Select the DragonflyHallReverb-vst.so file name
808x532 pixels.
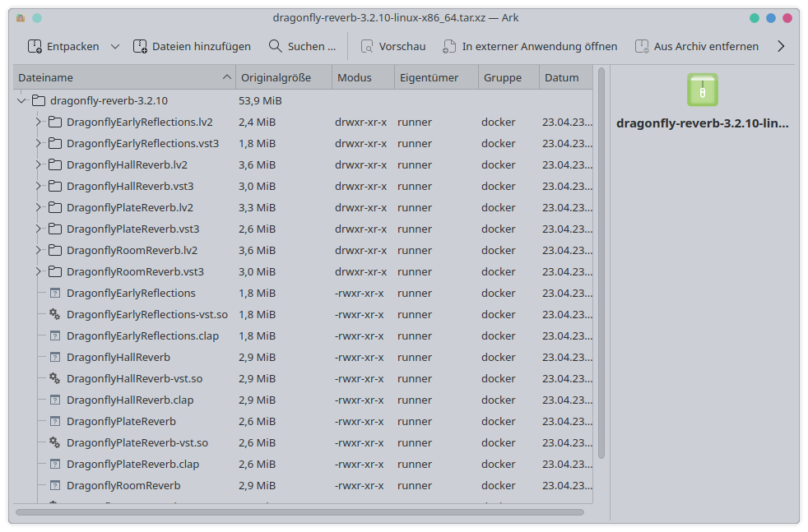(x=134, y=378)
